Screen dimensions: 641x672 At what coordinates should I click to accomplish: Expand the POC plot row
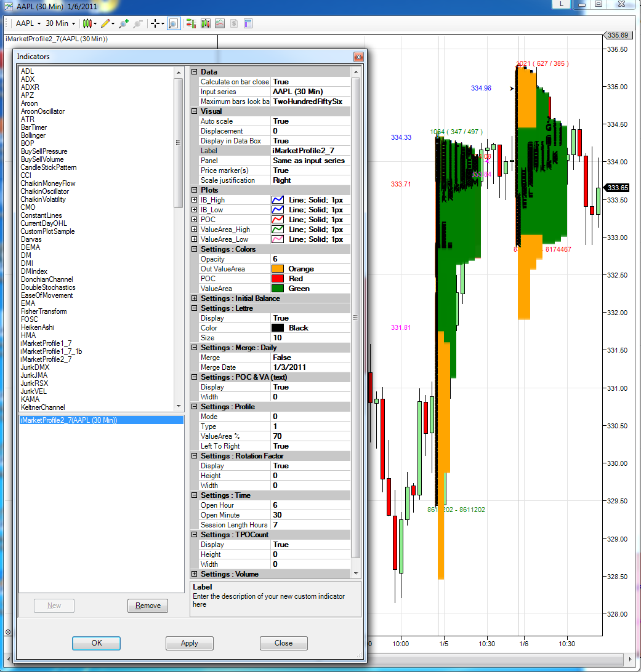tap(194, 220)
